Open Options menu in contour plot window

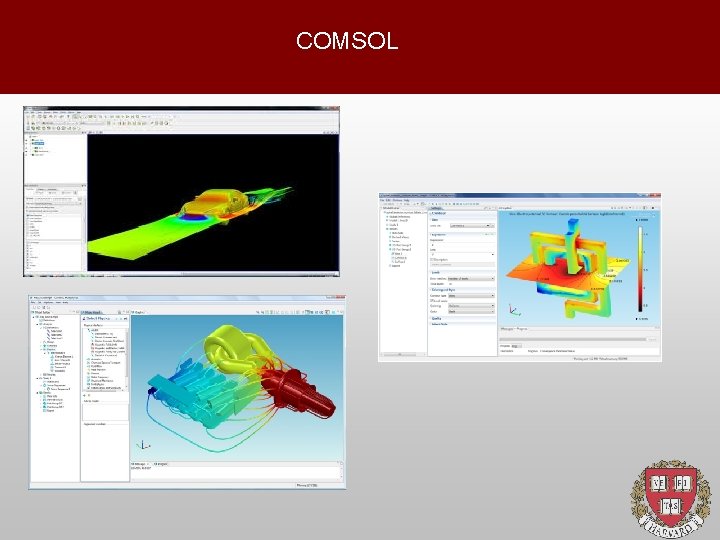point(398,200)
